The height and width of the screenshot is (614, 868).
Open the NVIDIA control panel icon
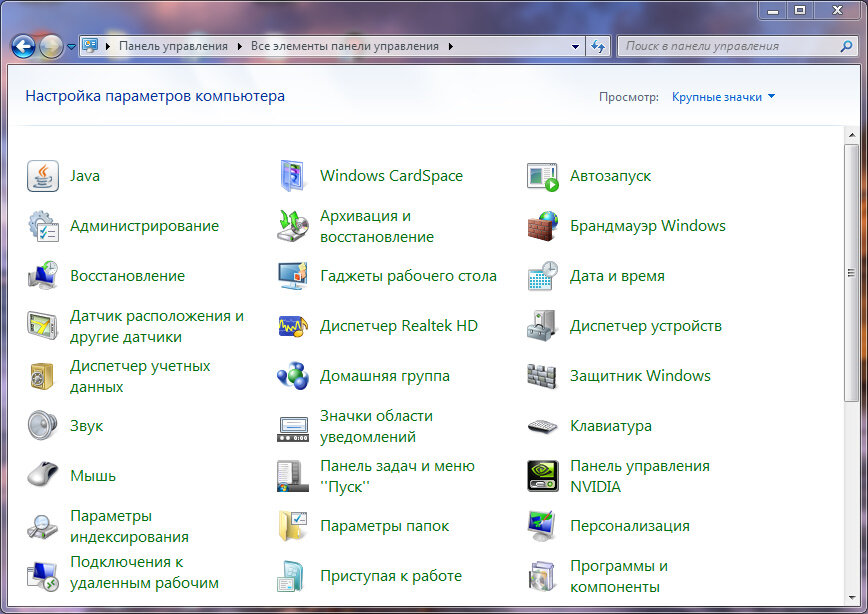click(x=542, y=476)
